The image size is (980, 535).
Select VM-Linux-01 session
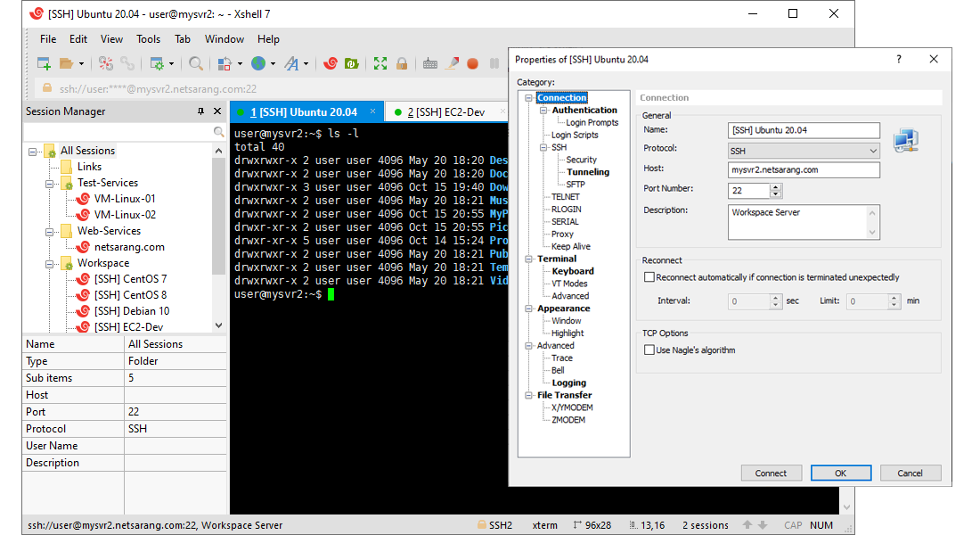(125, 199)
